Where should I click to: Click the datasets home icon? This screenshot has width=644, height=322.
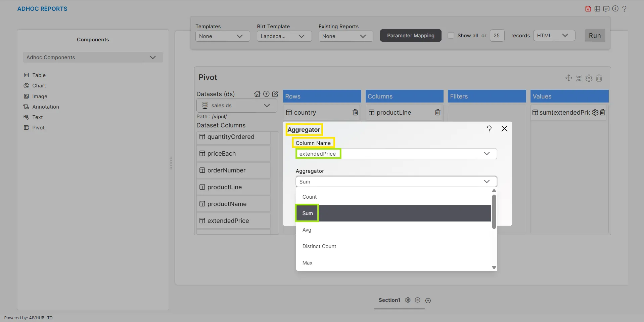tap(257, 94)
